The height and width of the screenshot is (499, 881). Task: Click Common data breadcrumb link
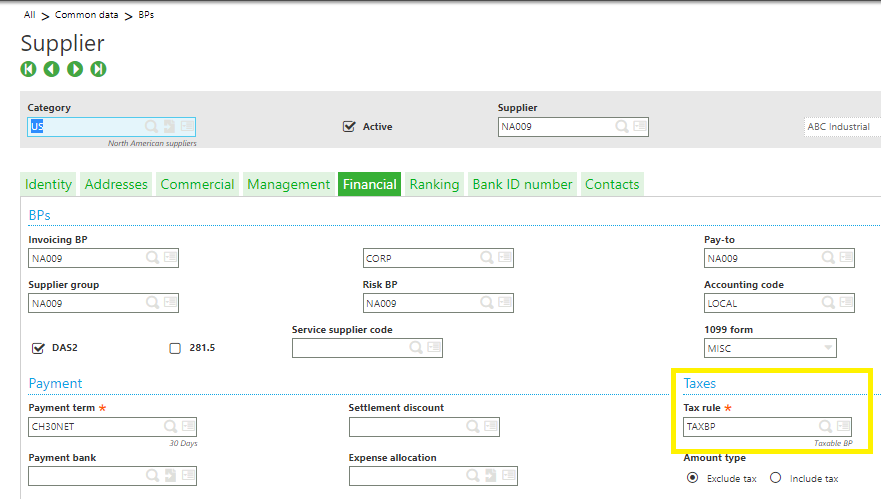click(86, 15)
